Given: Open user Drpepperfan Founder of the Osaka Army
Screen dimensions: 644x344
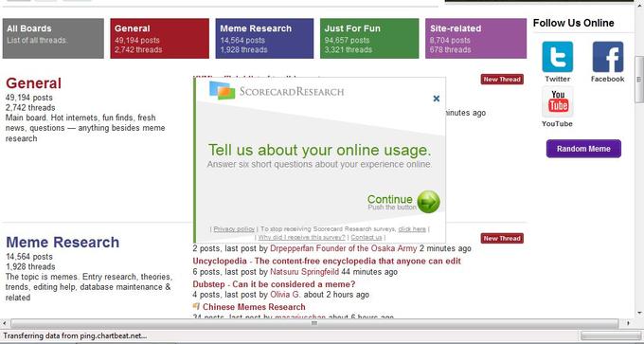Looking at the screenshot, I should click(344, 248).
